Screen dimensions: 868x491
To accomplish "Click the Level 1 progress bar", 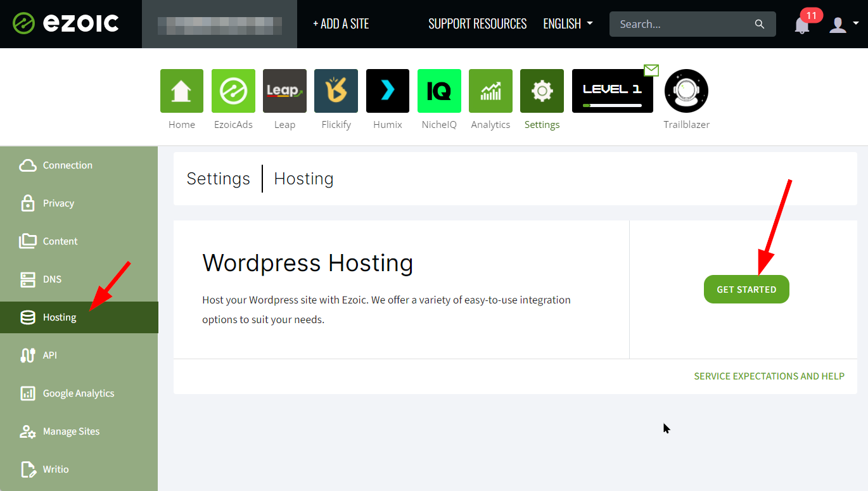I will pos(612,105).
